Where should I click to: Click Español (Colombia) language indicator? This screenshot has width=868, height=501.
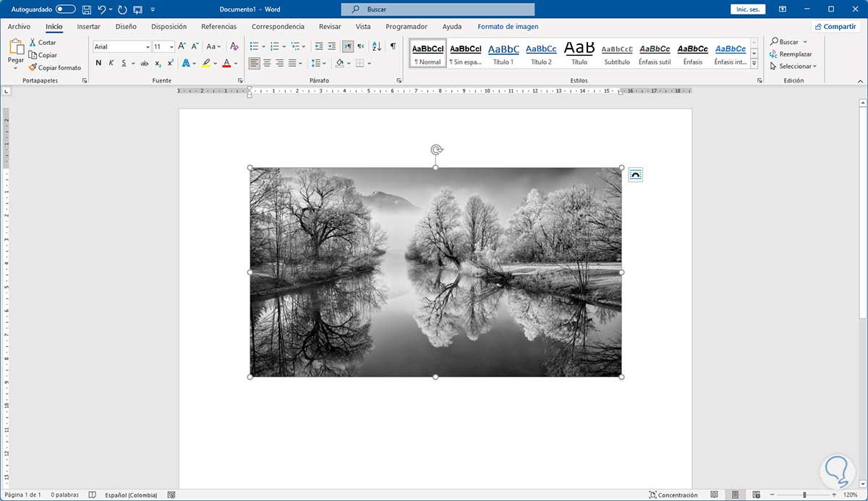point(131,495)
